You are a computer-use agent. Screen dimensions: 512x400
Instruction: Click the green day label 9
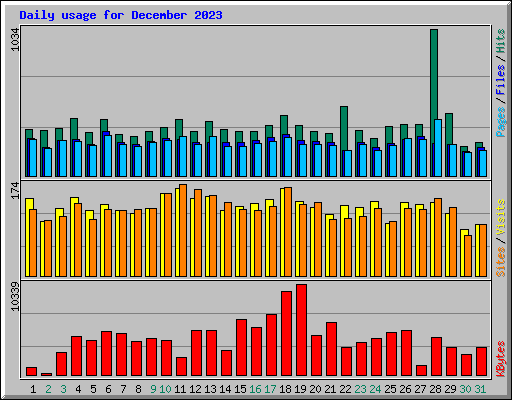pos(153,389)
